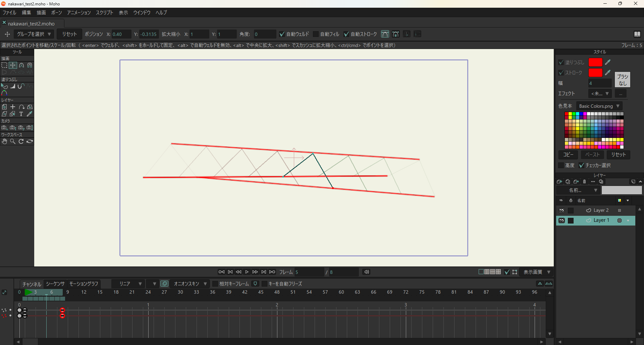Open the グループを選択 dropdown
The image size is (644, 345).
click(x=34, y=34)
